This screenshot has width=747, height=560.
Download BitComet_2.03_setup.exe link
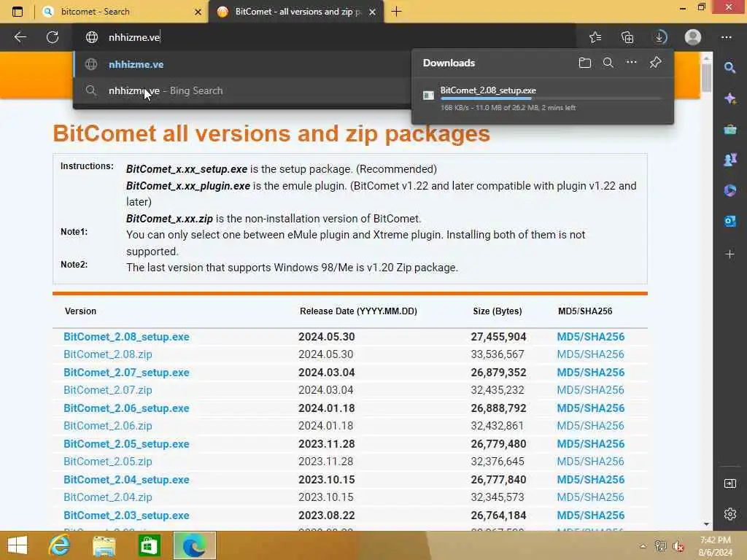126,516
